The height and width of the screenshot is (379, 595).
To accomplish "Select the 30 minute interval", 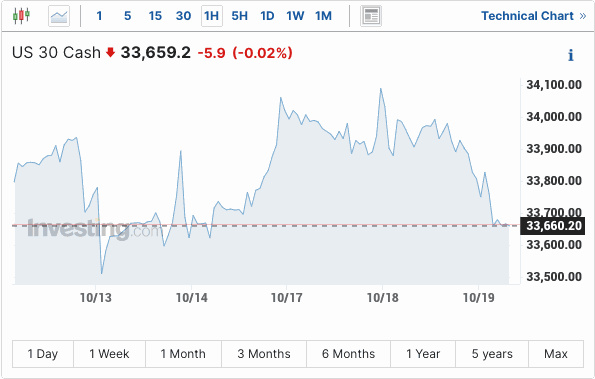I will pos(183,16).
